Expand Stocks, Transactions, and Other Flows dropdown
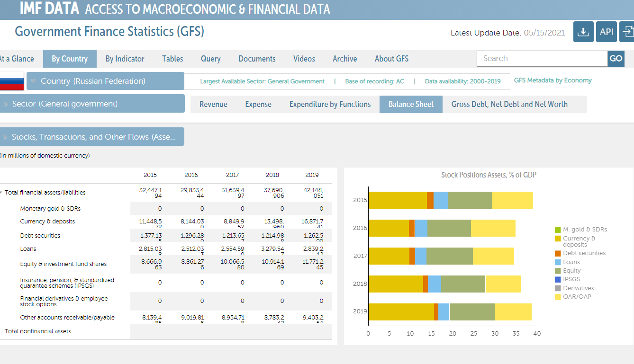Image resolution: width=634 pixels, height=364 pixels. click(92, 137)
